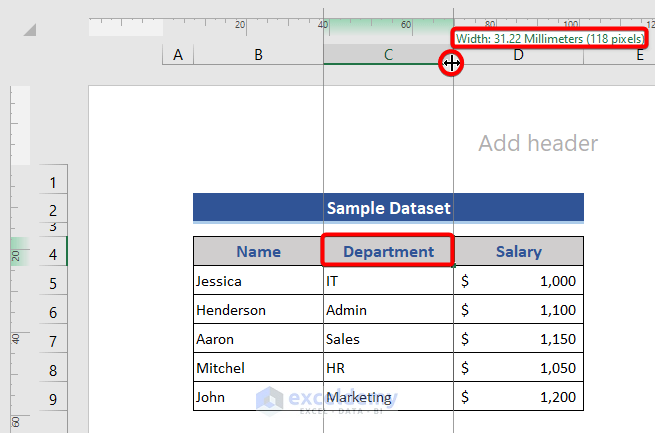The height and width of the screenshot is (433, 655).
Task: Select the Sales department cell
Action: [x=388, y=338]
